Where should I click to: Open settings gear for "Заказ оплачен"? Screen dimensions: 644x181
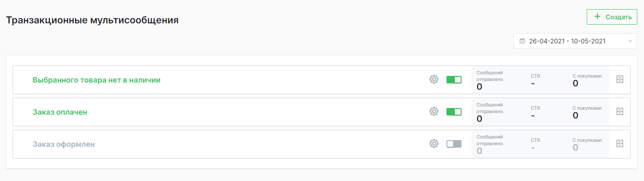[x=434, y=112]
